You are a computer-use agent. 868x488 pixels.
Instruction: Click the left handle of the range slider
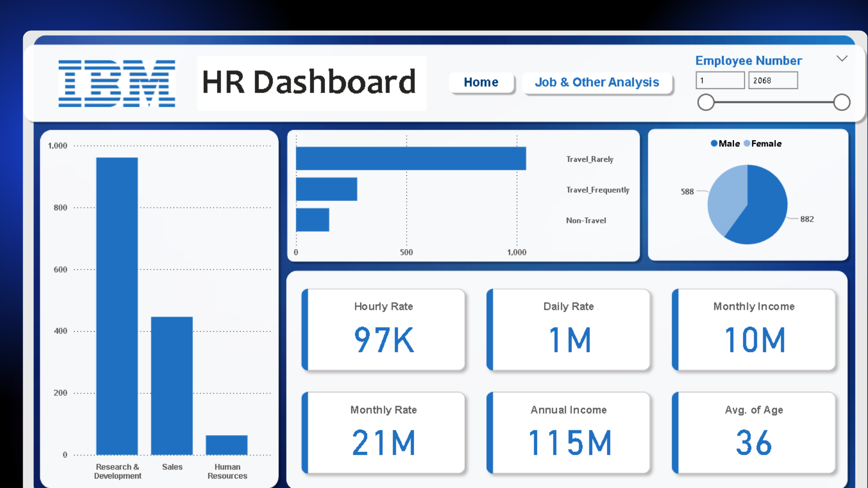click(706, 103)
